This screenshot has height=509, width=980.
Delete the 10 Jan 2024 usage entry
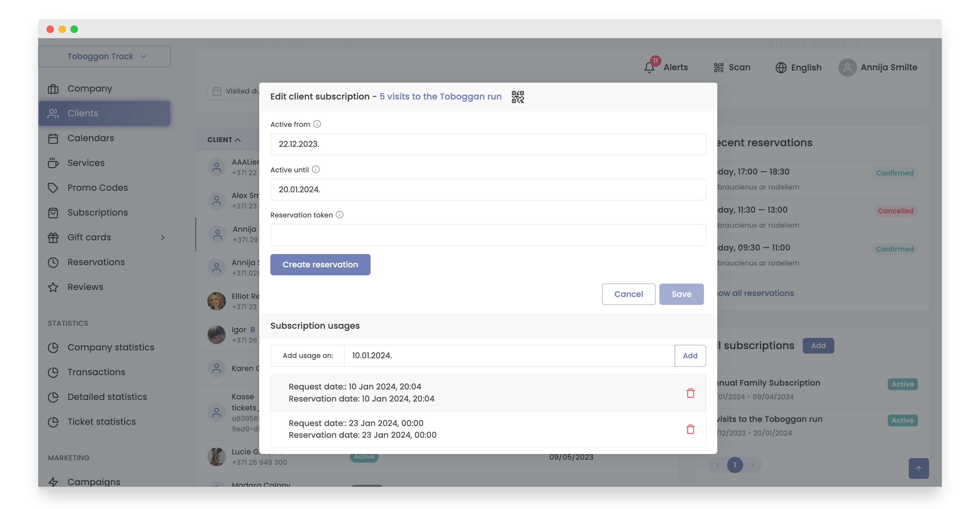coord(690,393)
